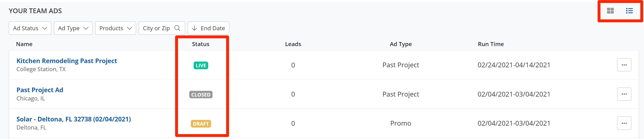
Task: Open options menu for Past Project Ad
Action: point(624,94)
